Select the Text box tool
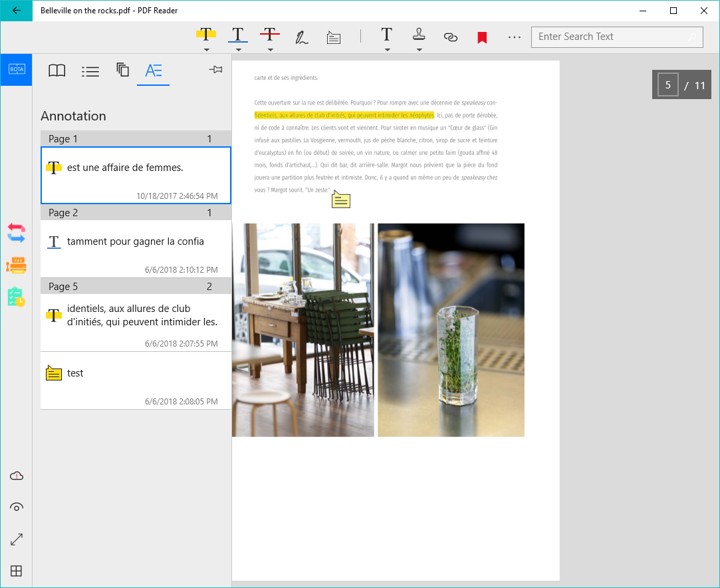 pos(387,35)
